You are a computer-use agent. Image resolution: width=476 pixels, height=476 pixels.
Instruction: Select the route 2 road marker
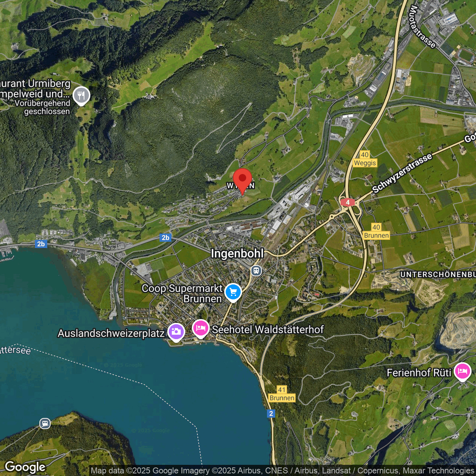point(271,413)
